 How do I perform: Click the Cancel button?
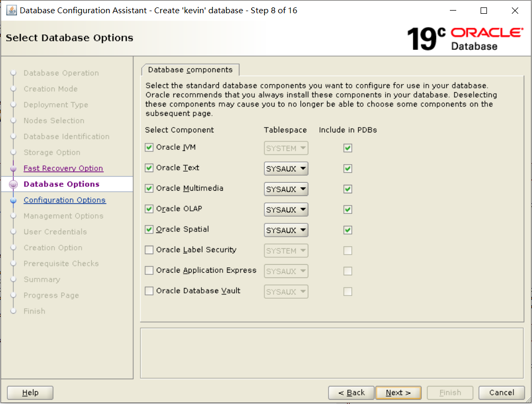[x=501, y=392]
